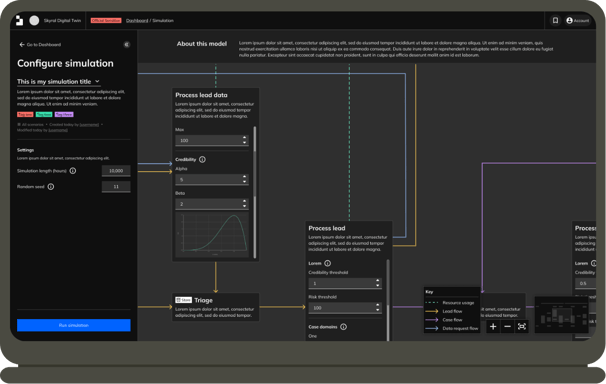Select the Process lead card title
Screen dimensions: 606x384
coord(327,228)
